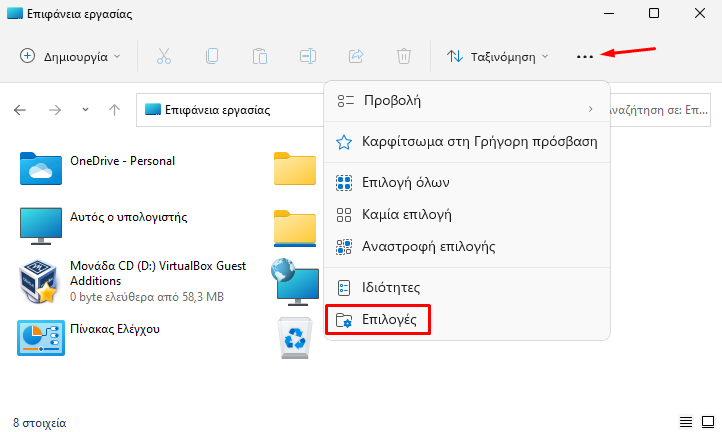Open recent locations chevron dropdown

click(x=85, y=110)
